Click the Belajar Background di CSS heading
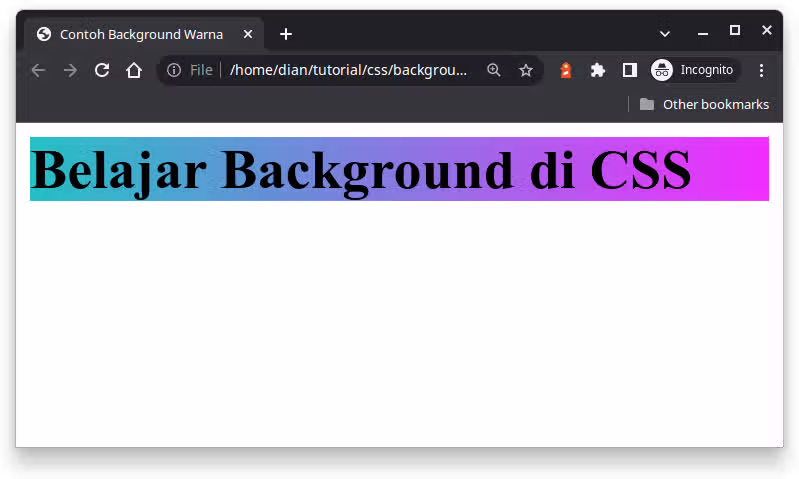 (400, 169)
